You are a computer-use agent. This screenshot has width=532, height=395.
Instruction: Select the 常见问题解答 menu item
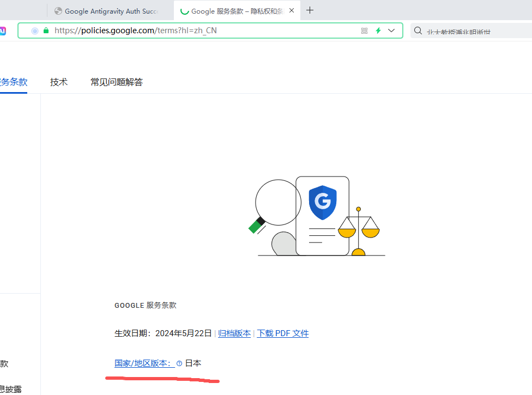[116, 82]
